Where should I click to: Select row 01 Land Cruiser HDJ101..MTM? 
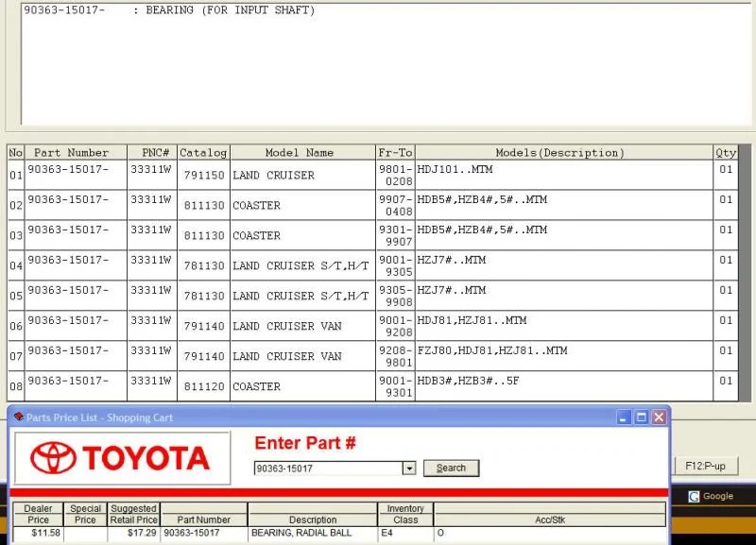(x=273, y=175)
